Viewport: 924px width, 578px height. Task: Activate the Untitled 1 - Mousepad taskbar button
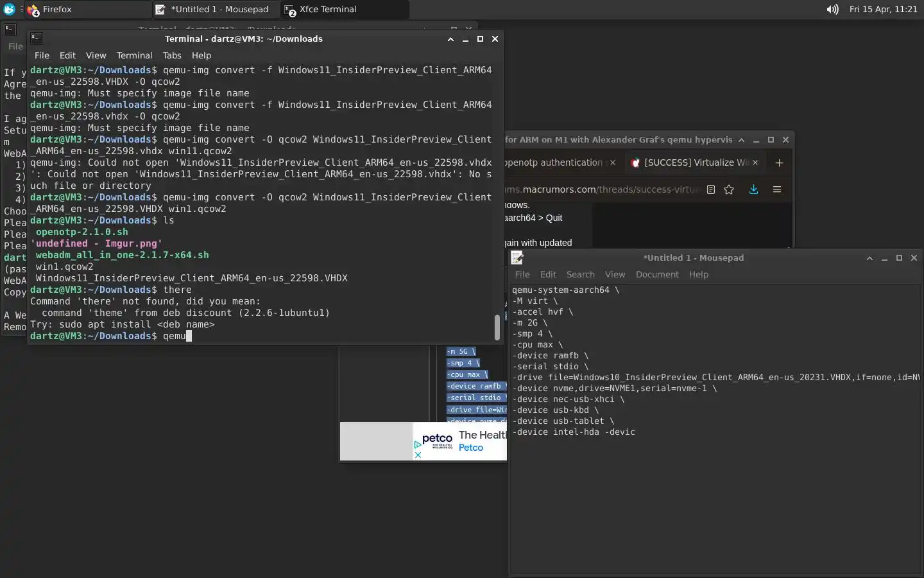[216, 9]
